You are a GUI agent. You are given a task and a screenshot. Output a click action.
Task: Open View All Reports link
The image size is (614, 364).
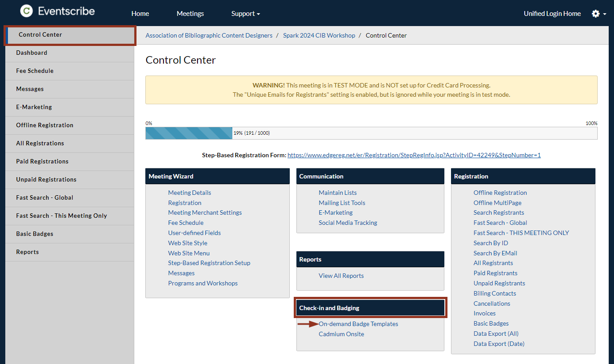[x=341, y=276]
